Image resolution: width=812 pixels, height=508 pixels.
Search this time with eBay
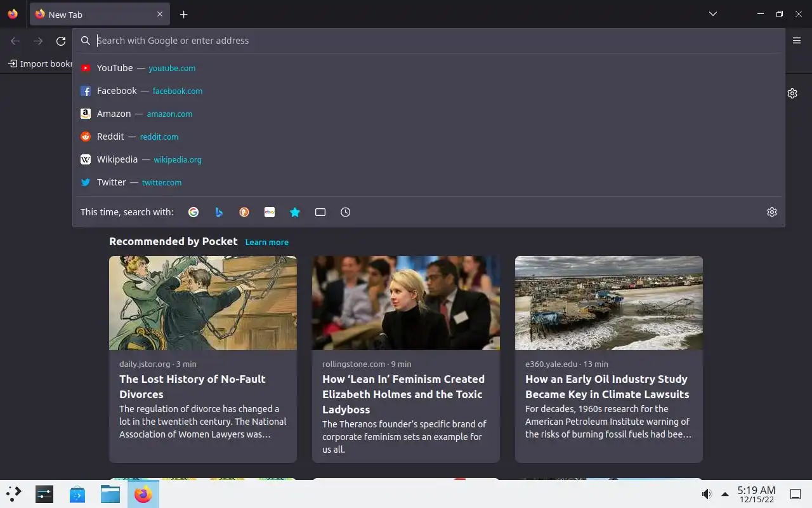pos(270,212)
